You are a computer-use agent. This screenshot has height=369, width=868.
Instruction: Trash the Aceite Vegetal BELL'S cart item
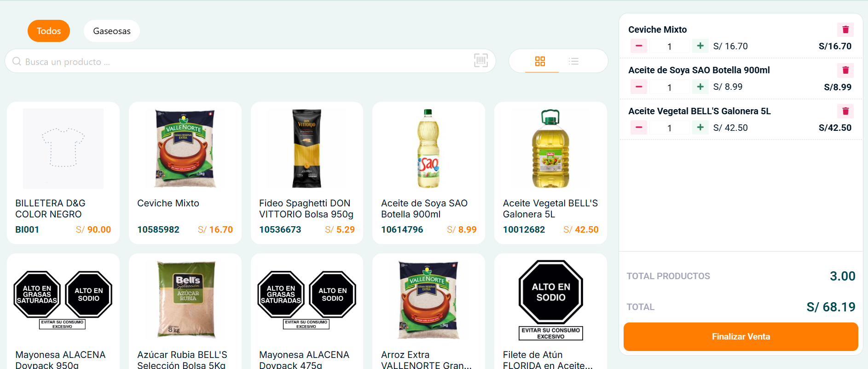(x=845, y=111)
